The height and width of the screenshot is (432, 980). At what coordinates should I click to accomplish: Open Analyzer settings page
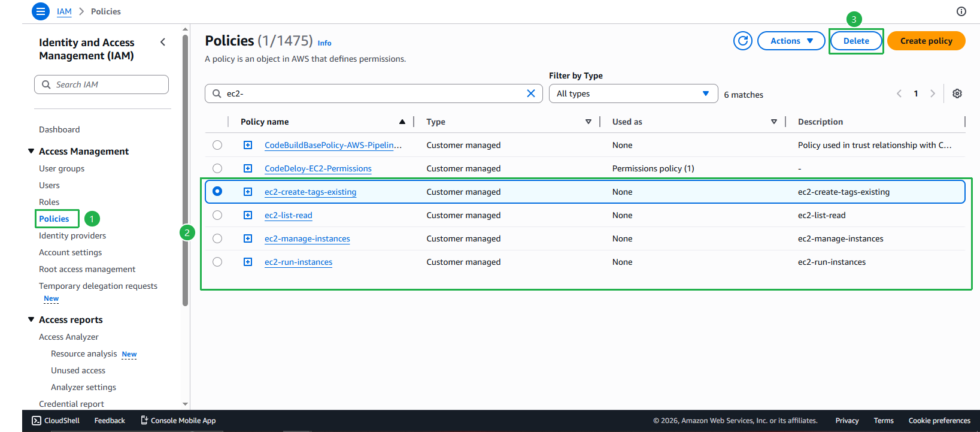click(x=84, y=387)
